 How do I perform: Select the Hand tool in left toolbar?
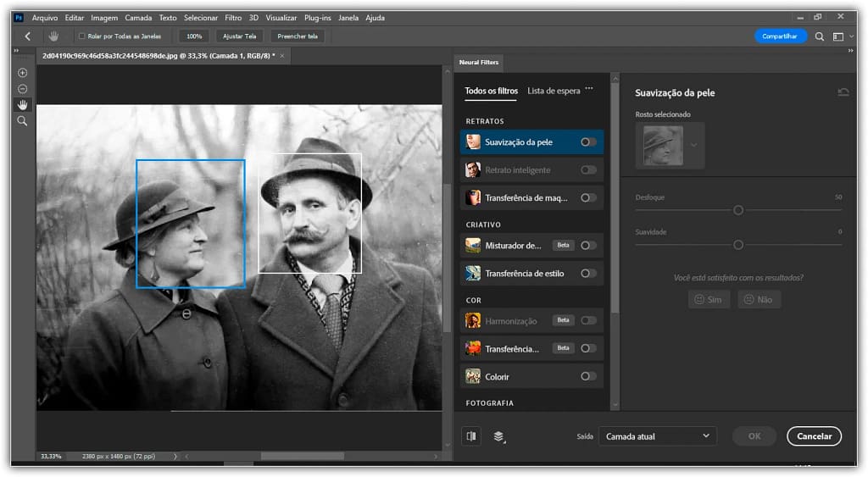coord(22,104)
